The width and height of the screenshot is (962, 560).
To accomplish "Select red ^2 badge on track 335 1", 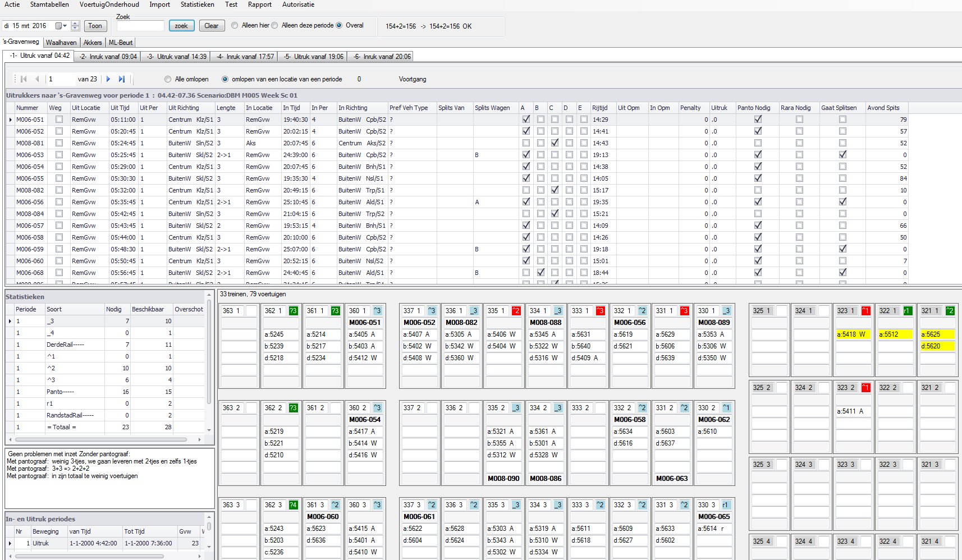I will [x=516, y=311].
